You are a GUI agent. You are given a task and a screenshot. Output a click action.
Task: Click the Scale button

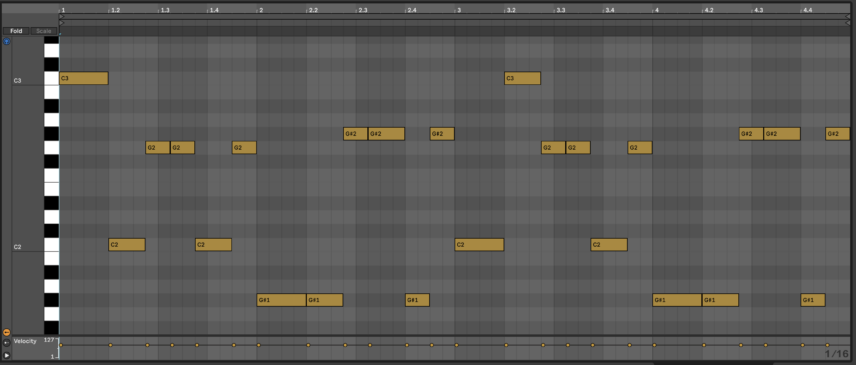[x=44, y=31]
